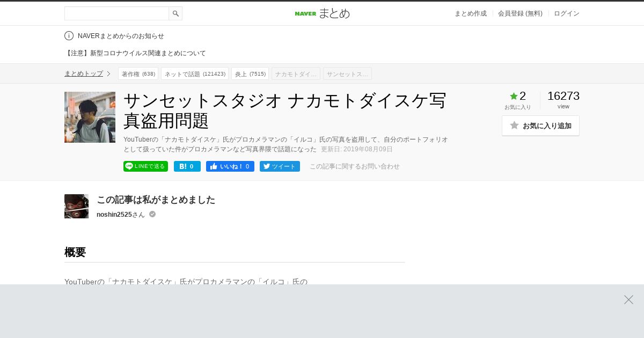Open 会員登録 (無料) link
The image size is (644, 338).
(520, 13)
